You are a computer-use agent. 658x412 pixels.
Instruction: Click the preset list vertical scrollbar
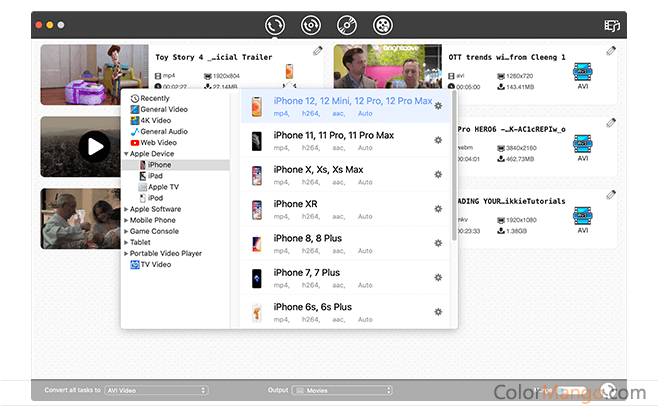(454, 167)
